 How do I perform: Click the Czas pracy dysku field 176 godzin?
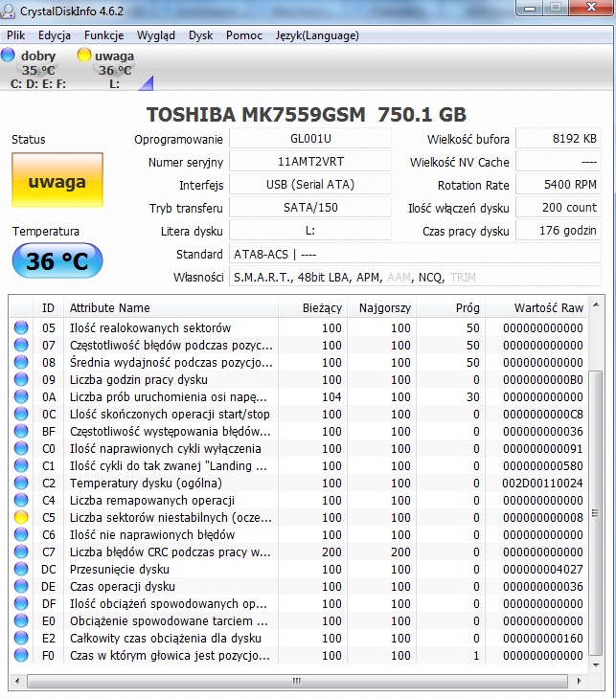(x=559, y=231)
